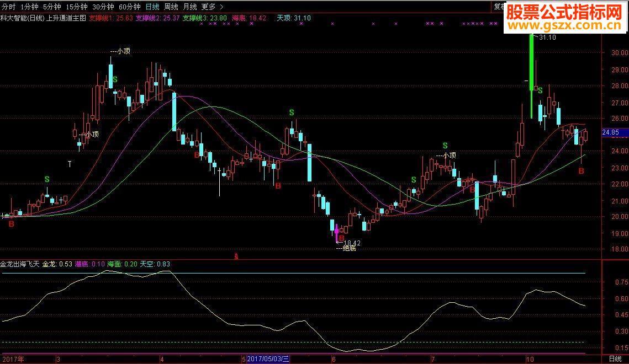Open the 更多 more periods menu
Screen dimensions: 629x364
tap(209, 7)
